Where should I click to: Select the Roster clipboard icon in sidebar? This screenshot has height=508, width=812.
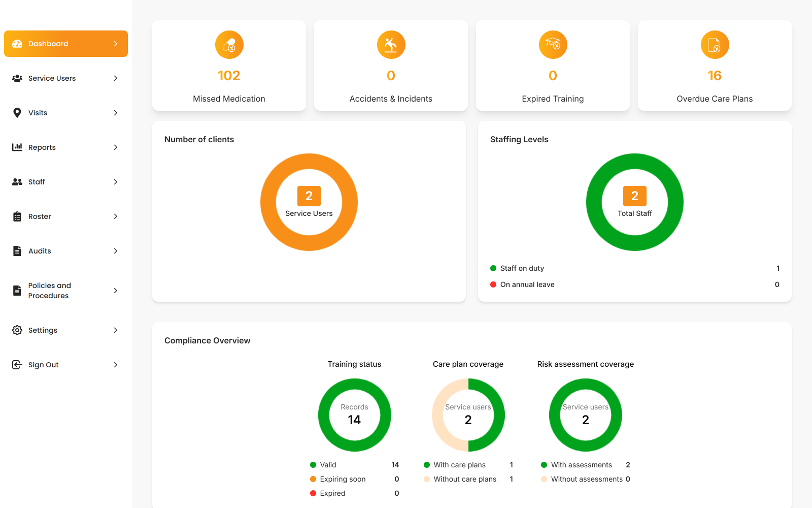pyautogui.click(x=17, y=216)
